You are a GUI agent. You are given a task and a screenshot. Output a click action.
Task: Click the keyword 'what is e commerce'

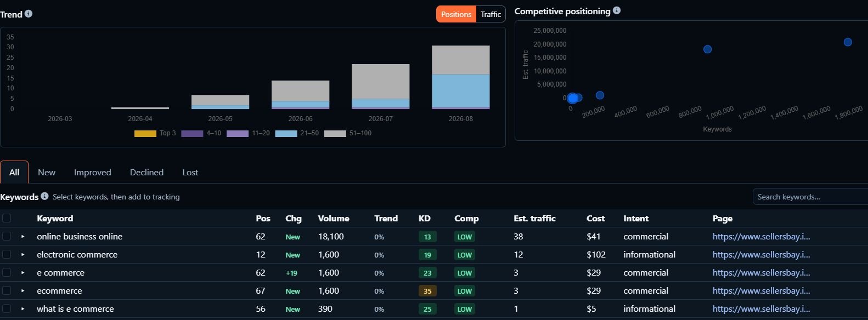(x=75, y=308)
